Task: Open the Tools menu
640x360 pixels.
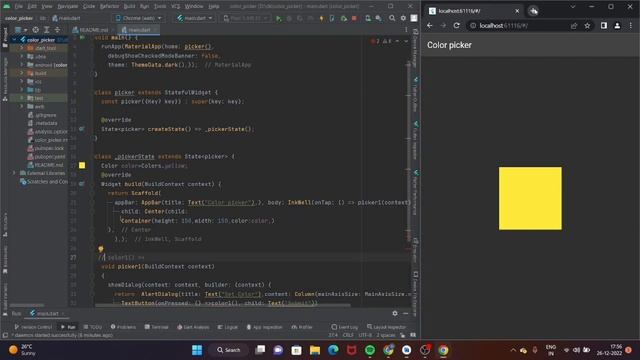Action: point(160,7)
